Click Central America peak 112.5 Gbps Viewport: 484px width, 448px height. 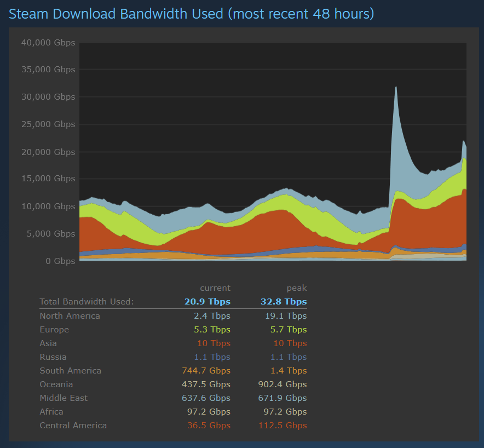(283, 426)
